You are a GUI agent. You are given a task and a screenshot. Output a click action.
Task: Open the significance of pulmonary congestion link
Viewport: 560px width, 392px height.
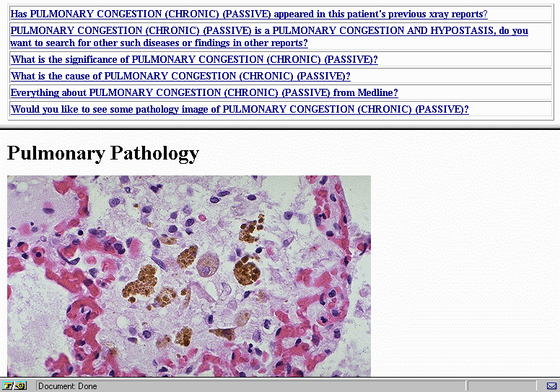pos(194,60)
